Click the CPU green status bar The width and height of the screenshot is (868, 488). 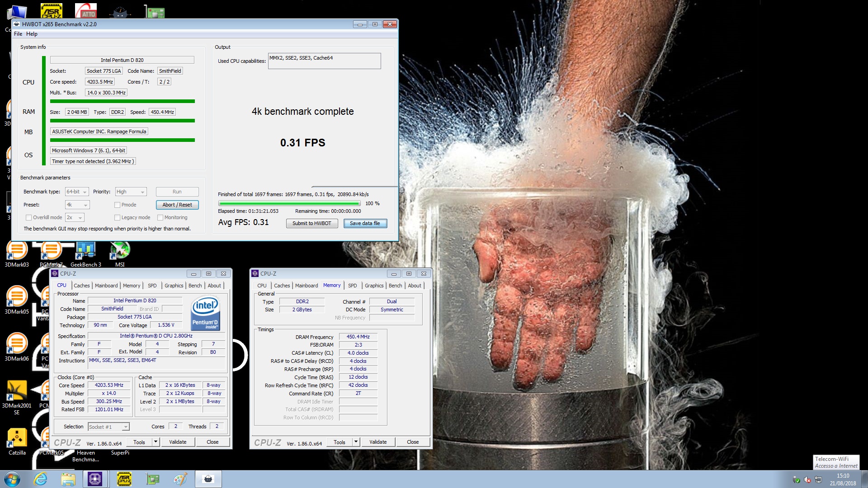point(123,101)
